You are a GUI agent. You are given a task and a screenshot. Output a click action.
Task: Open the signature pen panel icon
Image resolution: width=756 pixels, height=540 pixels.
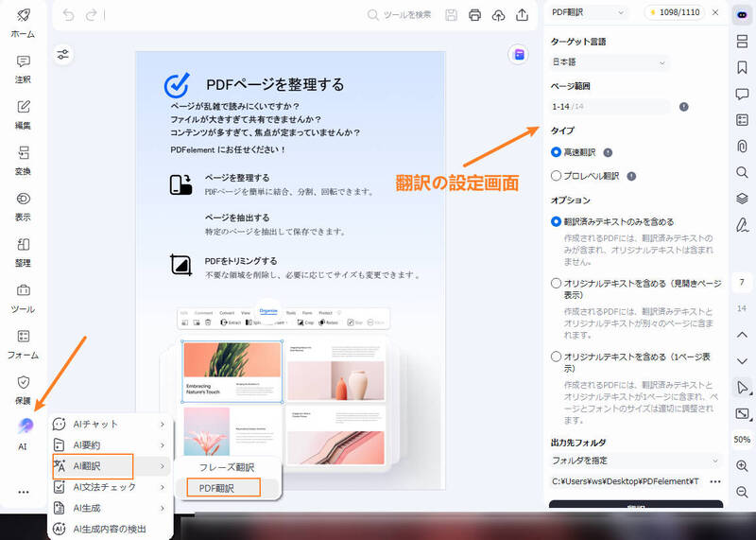742,224
